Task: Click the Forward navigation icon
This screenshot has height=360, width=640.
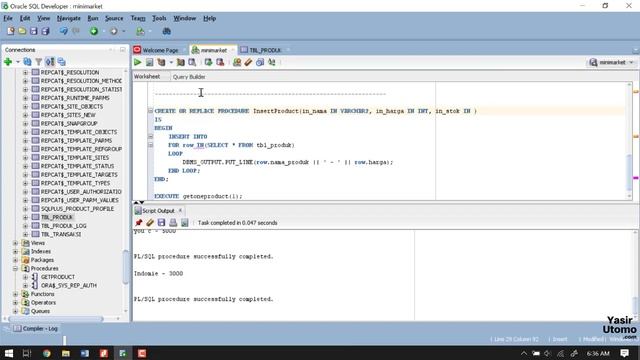Action: pos(114,31)
